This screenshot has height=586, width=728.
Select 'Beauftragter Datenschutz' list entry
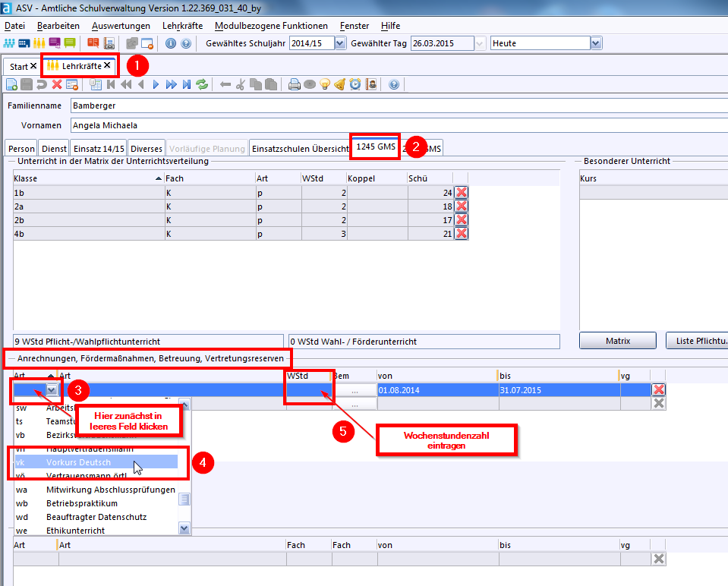[x=96, y=517]
